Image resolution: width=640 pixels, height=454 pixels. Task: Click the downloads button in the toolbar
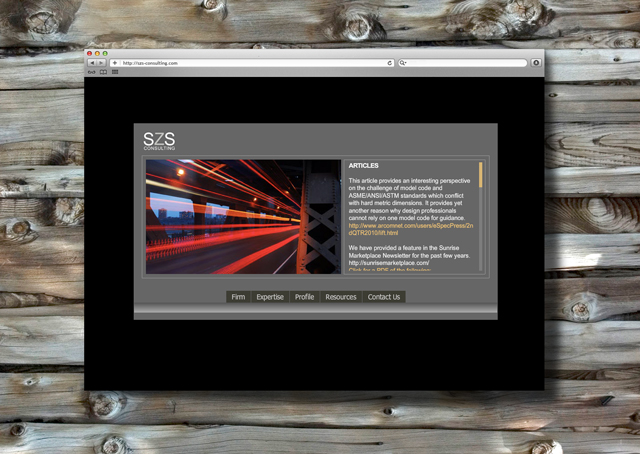click(536, 62)
